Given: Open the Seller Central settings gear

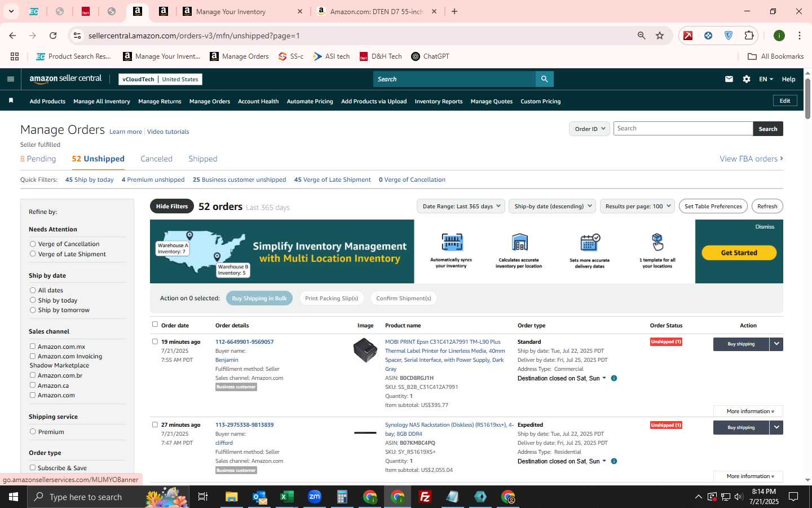Looking at the screenshot, I should pyautogui.click(x=747, y=79).
